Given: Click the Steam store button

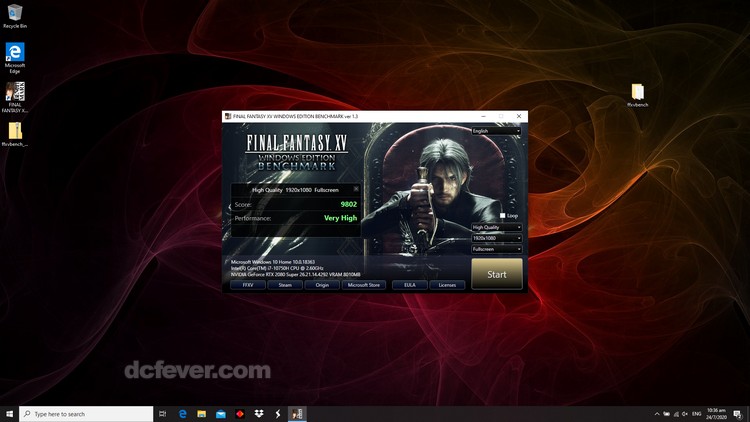Looking at the screenshot, I should pos(285,285).
